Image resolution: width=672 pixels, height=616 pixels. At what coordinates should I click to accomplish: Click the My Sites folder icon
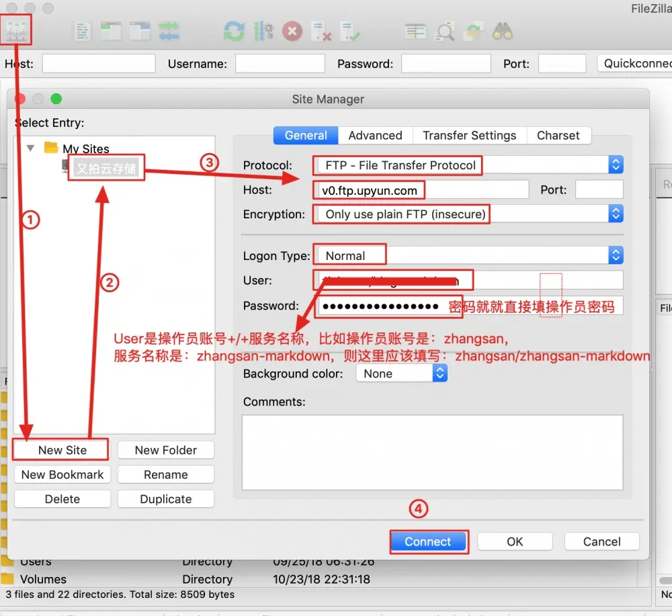coord(52,148)
